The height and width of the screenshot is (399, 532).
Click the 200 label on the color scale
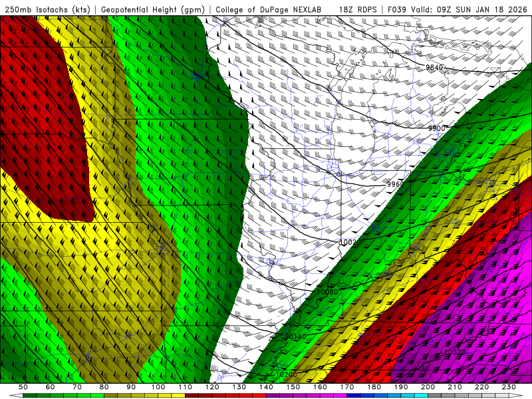(x=428, y=387)
